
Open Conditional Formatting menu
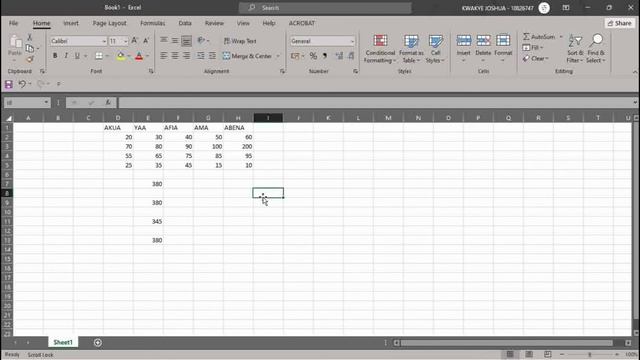pyautogui.click(x=380, y=49)
